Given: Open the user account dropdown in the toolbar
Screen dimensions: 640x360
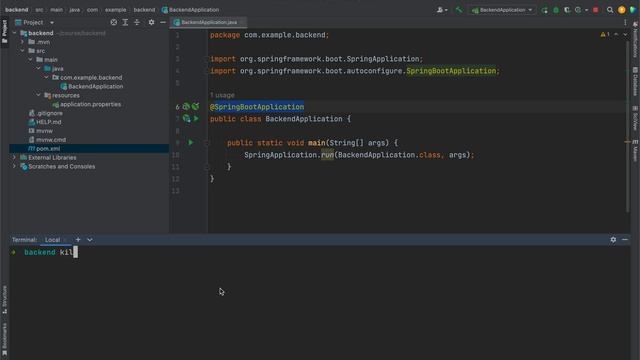Looking at the screenshot, I should click(x=442, y=10).
